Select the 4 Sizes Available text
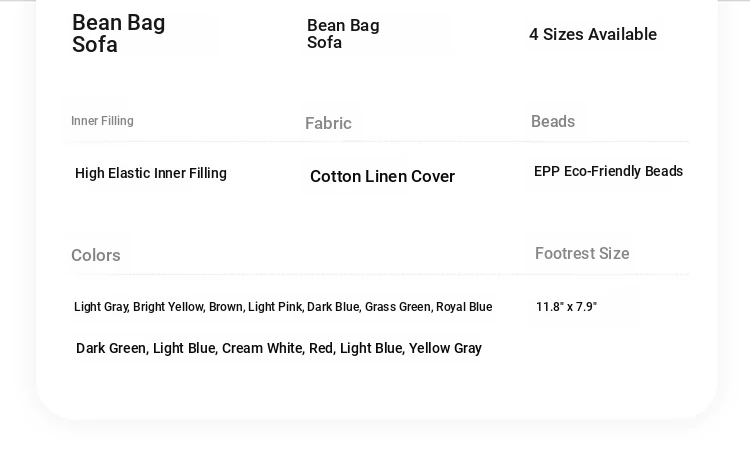The image size is (750, 458). [593, 35]
